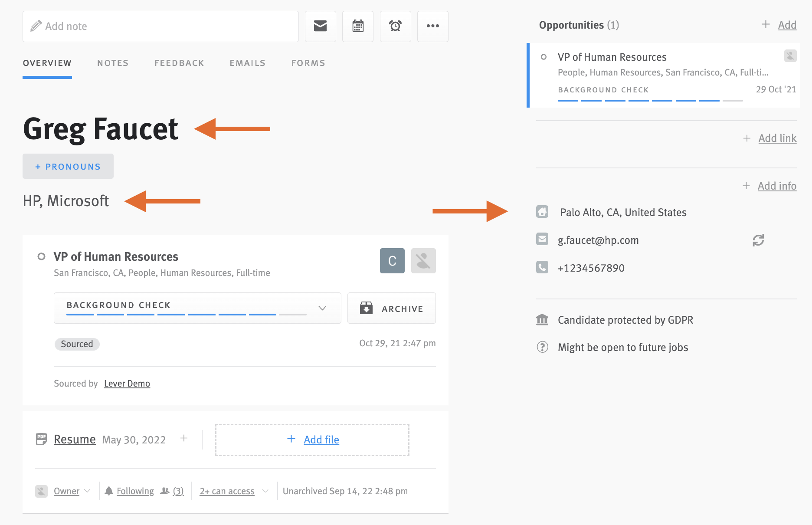The height and width of the screenshot is (525, 812).
Task: Open the Lever Demo sourced-by link
Action: (x=127, y=383)
